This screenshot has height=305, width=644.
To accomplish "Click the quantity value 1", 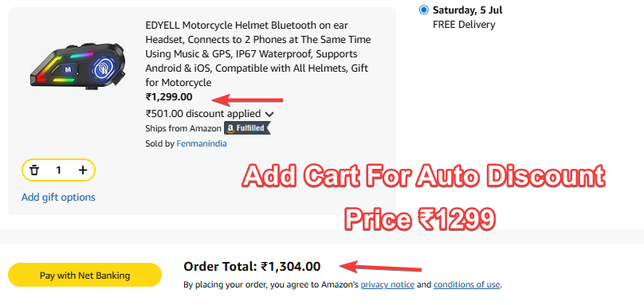I will tap(58, 170).
